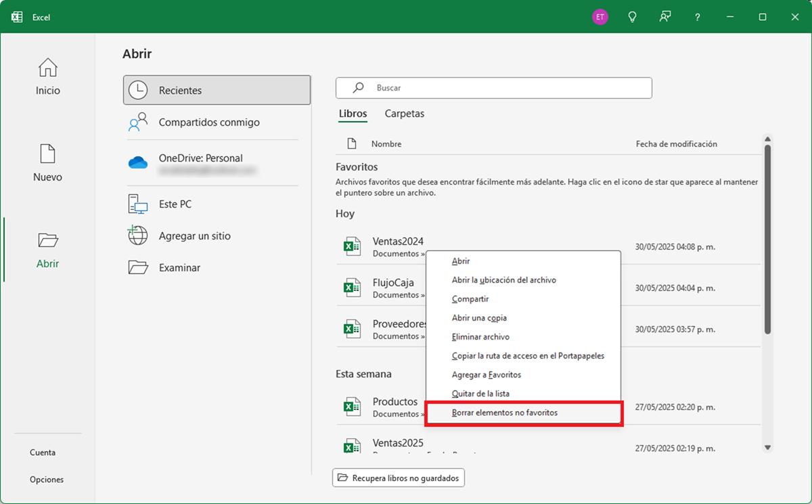Select Borrar elementos no favoritos
The image size is (812, 504).
tap(504, 413)
